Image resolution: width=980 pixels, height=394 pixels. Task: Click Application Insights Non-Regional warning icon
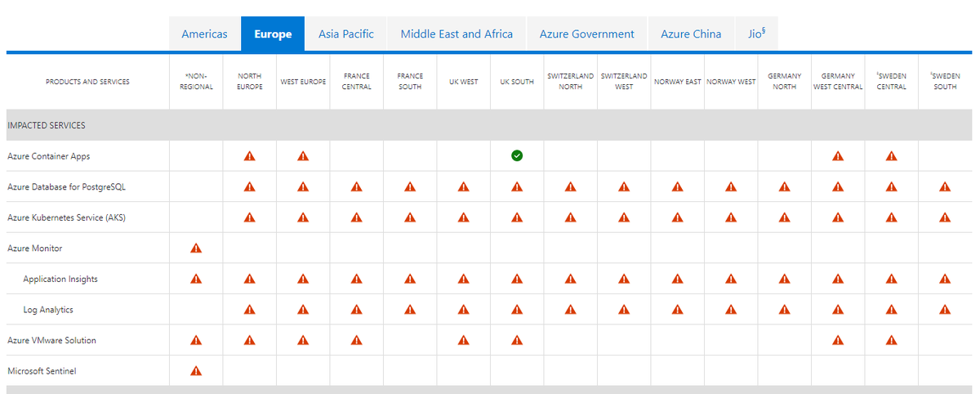coord(196,279)
